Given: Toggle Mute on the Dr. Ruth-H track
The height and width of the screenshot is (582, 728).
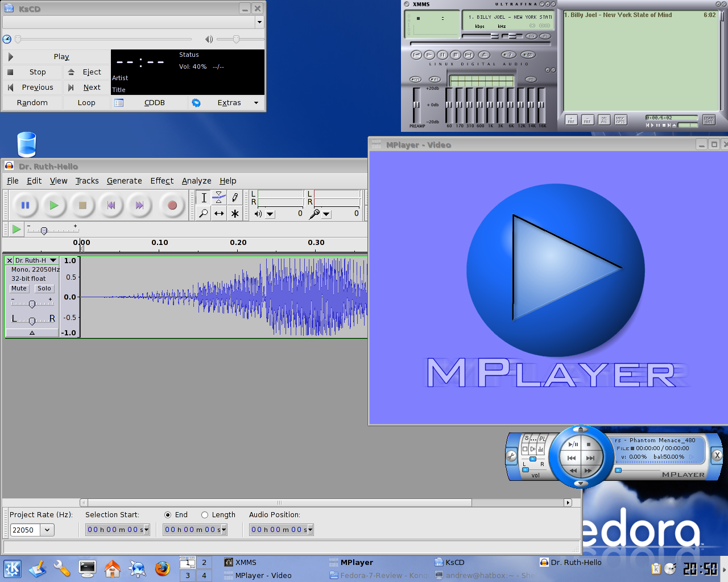Looking at the screenshot, I should point(19,288).
